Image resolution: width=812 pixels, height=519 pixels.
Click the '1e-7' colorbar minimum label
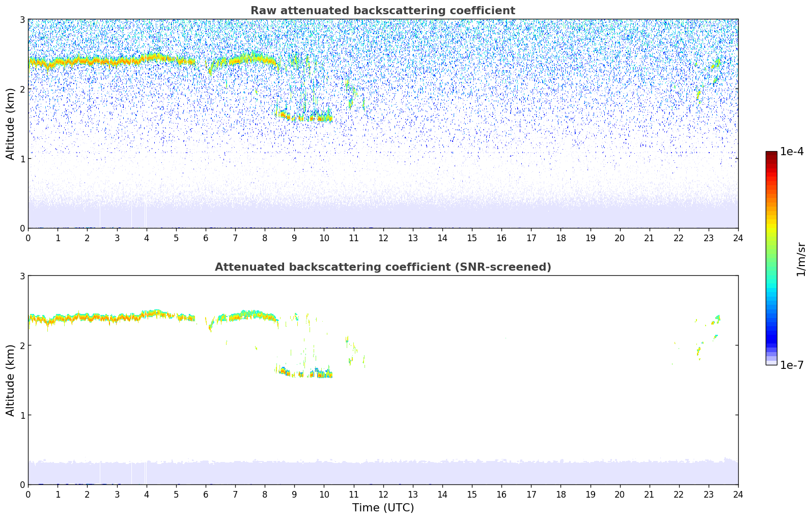(792, 365)
